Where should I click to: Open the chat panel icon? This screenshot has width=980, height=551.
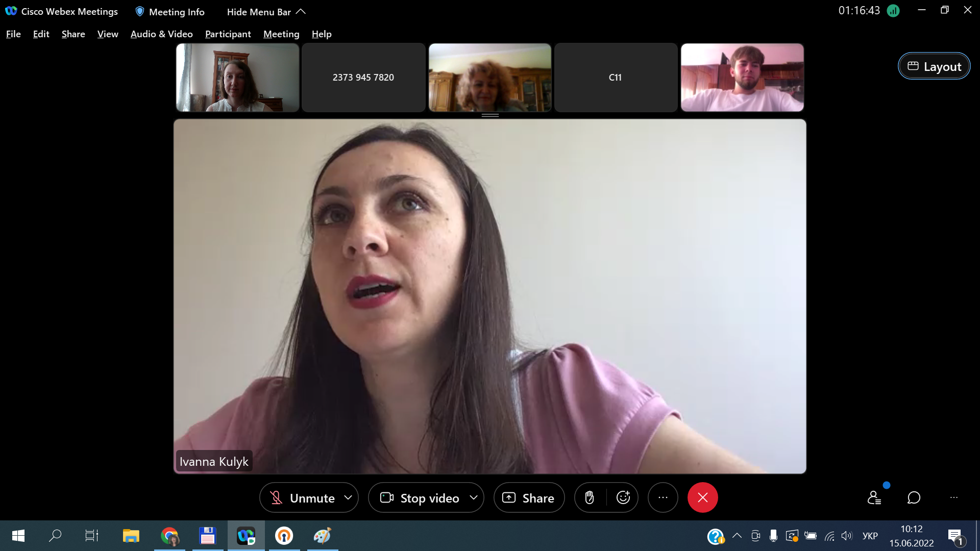(x=914, y=497)
